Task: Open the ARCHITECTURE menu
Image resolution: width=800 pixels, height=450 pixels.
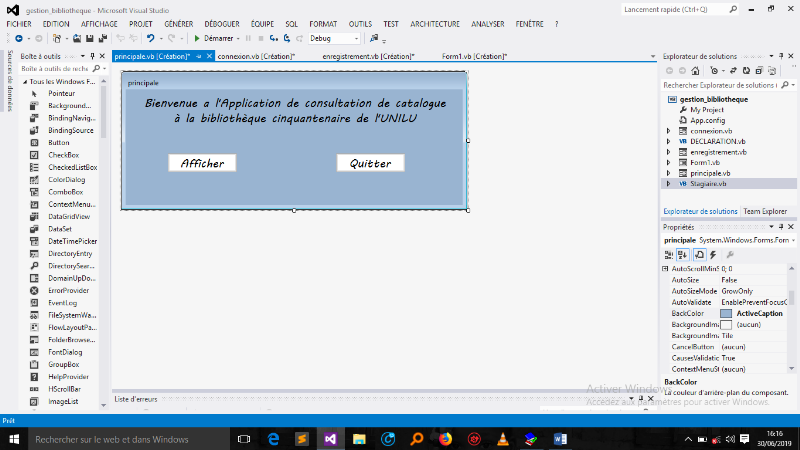Action: pos(435,24)
